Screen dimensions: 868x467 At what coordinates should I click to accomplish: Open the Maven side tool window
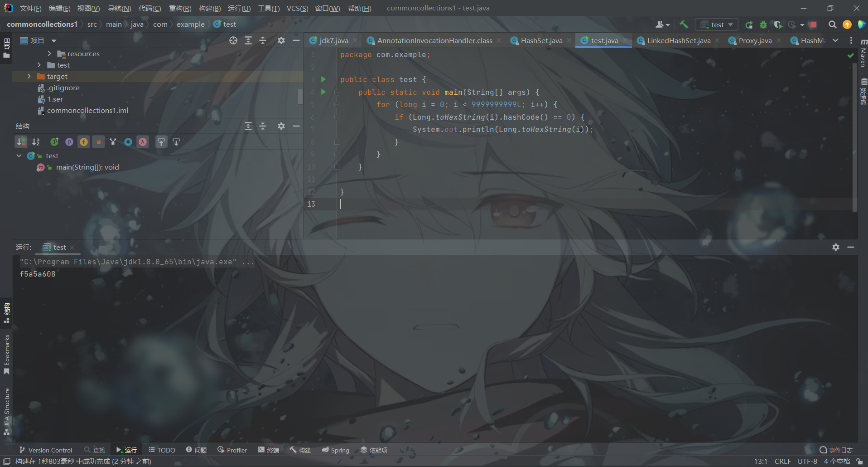click(863, 53)
